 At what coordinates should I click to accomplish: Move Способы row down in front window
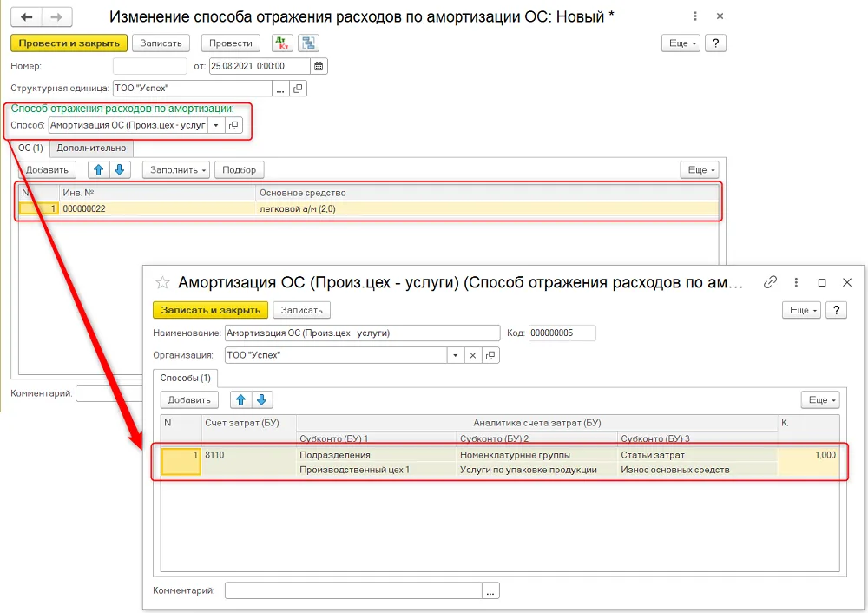click(x=262, y=399)
